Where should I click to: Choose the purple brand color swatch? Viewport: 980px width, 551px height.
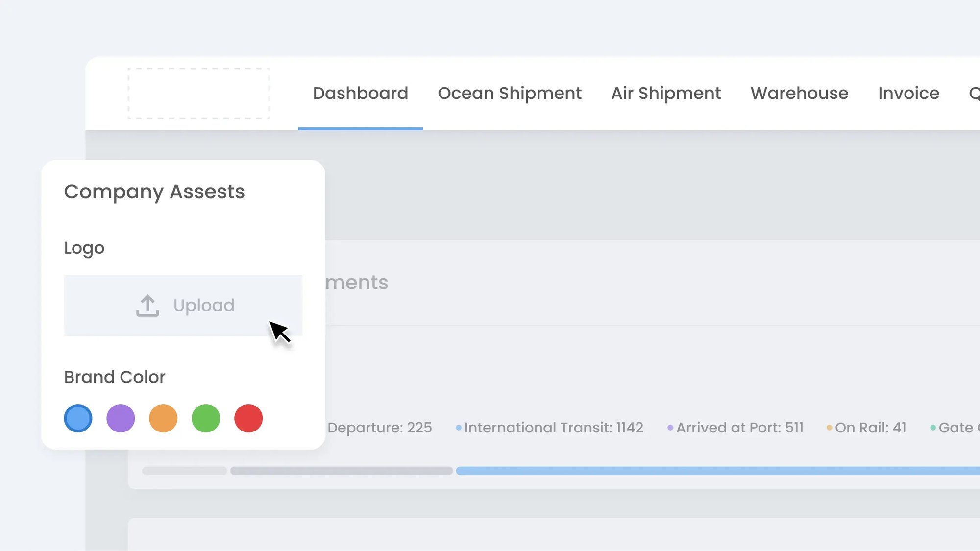(x=121, y=418)
